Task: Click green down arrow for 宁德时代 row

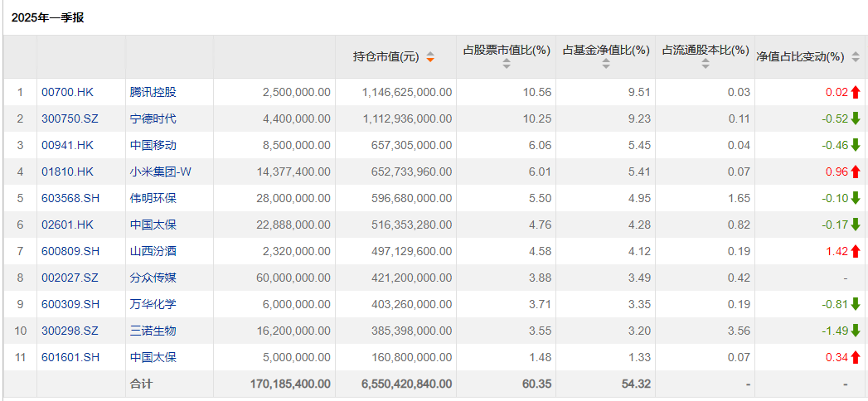Action: point(856,119)
